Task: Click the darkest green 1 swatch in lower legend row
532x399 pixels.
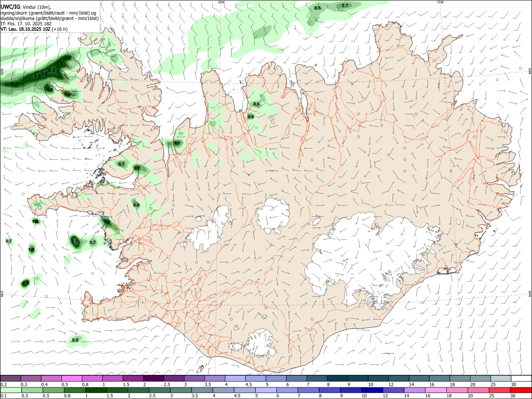Action: click(96, 390)
